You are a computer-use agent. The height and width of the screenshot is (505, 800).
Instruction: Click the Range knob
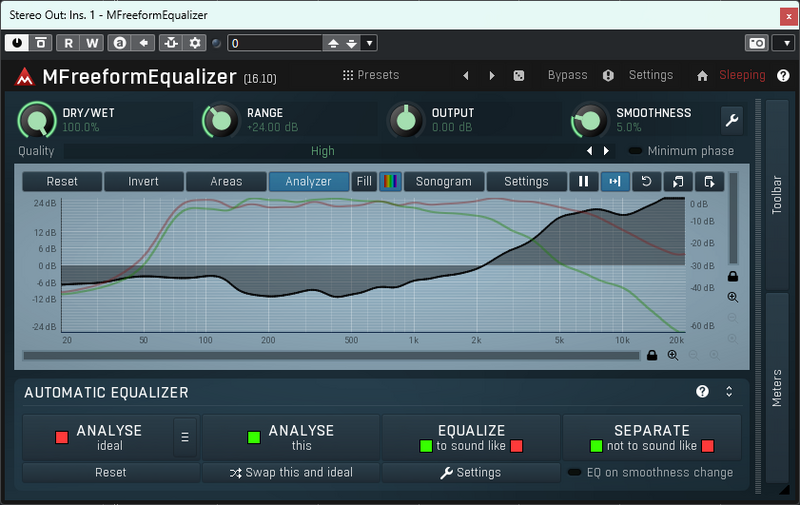221,120
